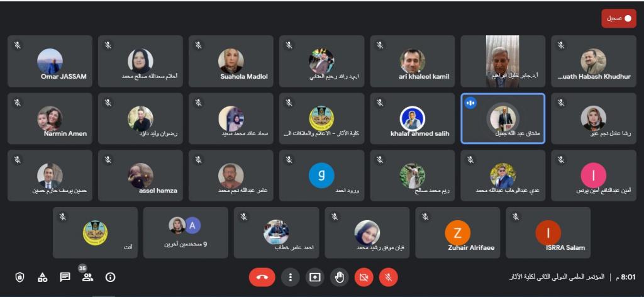
Task: Select the ari khaleel kamil tile
Action: click(413, 61)
